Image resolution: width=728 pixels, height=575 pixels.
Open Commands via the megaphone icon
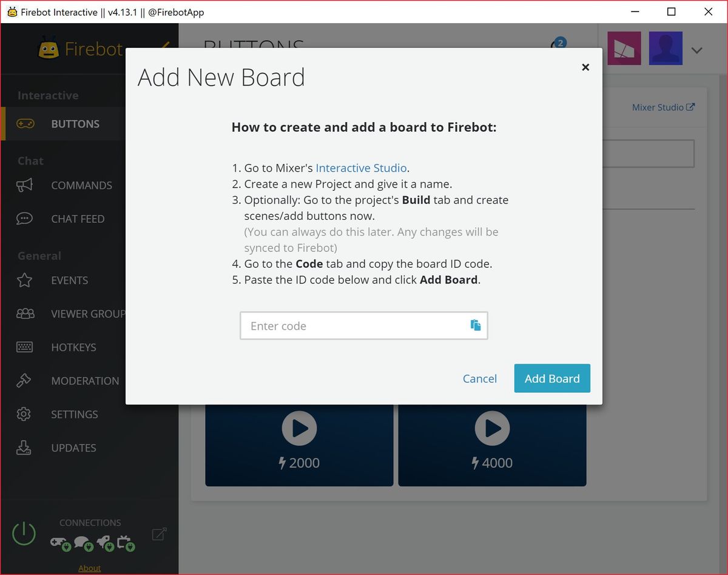tap(24, 185)
